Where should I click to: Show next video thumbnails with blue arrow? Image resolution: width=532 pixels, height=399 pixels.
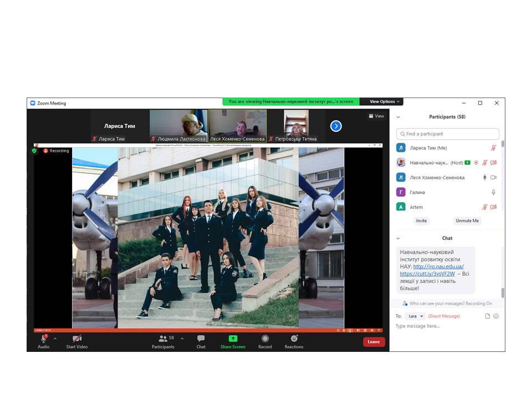click(x=336, y=126)
